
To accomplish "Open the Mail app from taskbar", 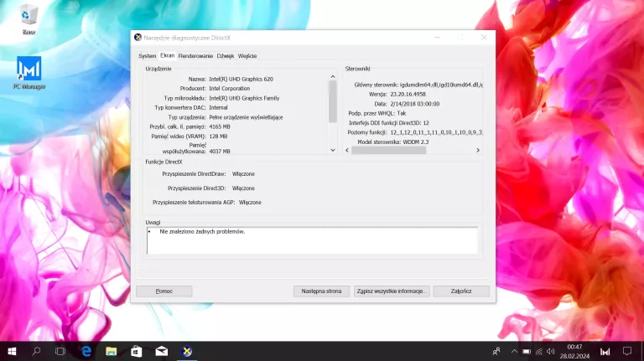I will coord(161,352).
